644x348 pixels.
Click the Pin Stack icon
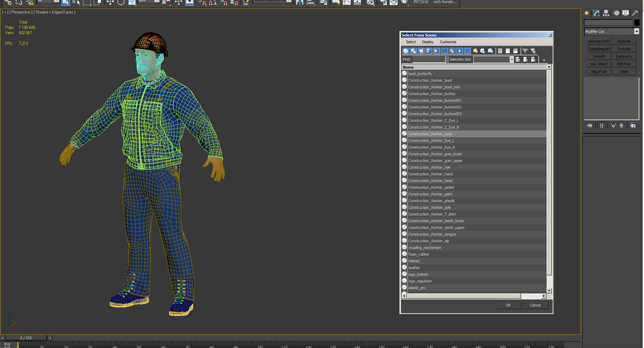tap(589, 126)
